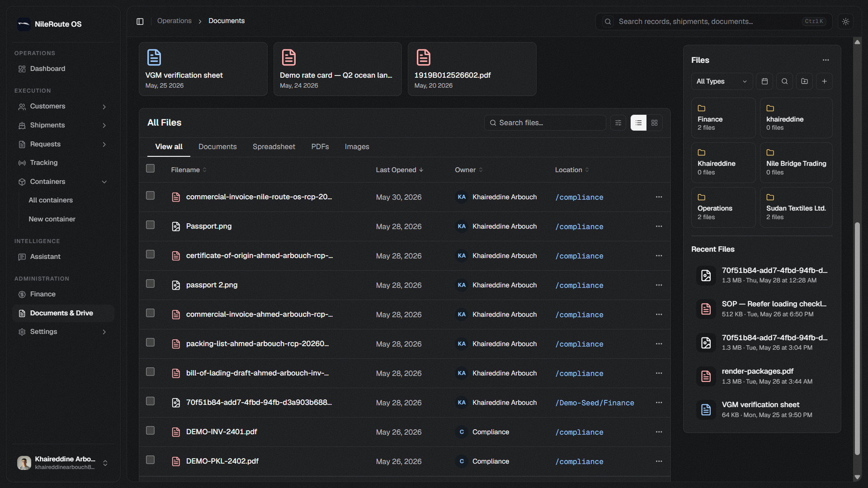868x488 pixels.
Task: Open the Demo rate card Q2 ocean card
Action: [x=338, y=69]
